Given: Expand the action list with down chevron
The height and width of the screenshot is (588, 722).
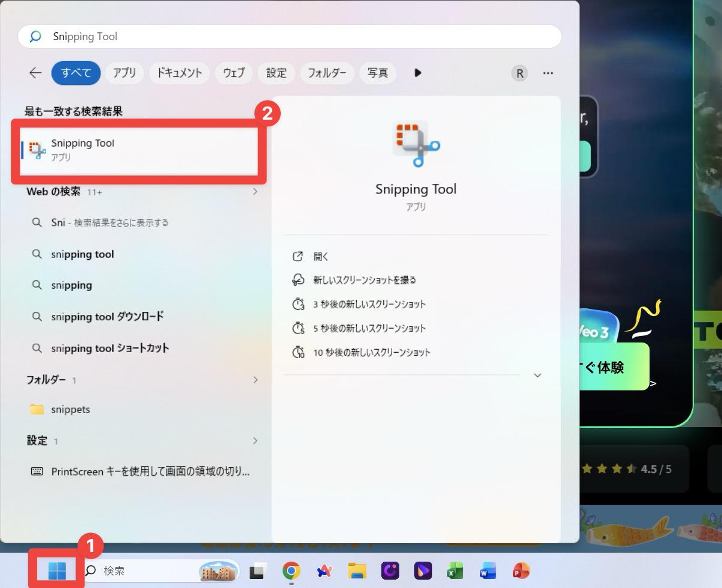Looking at the screenshot, I should click(538, 375).
